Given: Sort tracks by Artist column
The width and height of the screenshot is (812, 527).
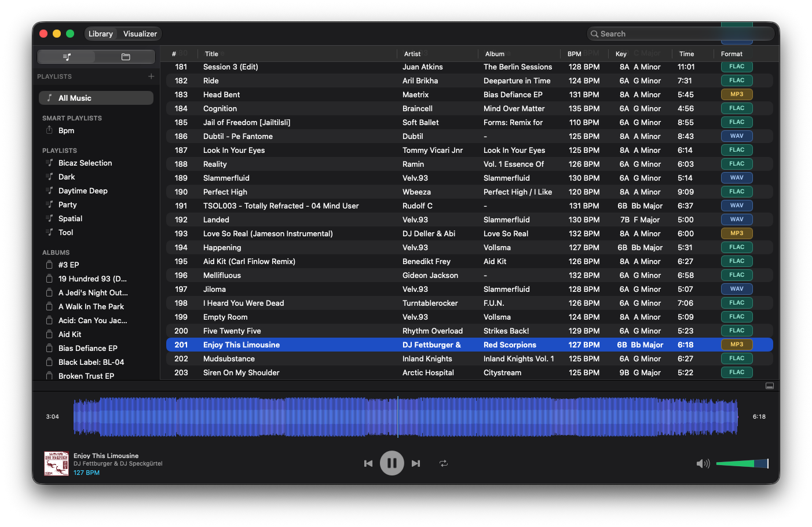Looking at the screenshot, I should point(412,54).
